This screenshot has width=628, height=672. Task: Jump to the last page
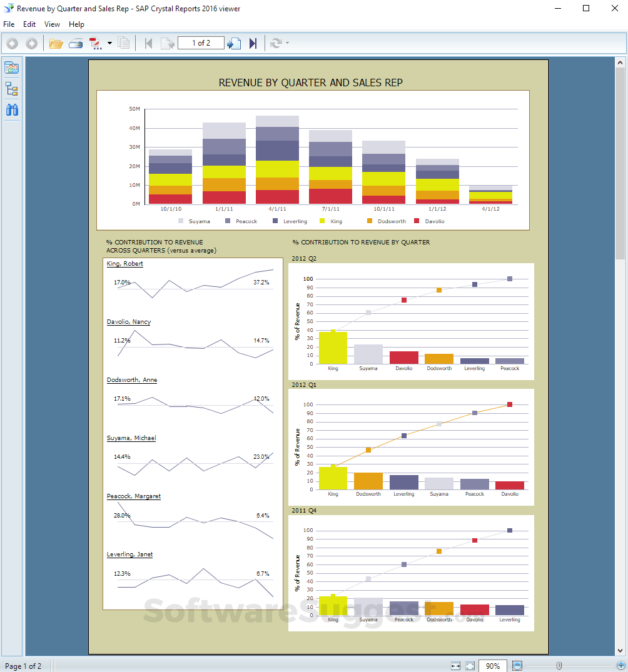pos(253,43)
